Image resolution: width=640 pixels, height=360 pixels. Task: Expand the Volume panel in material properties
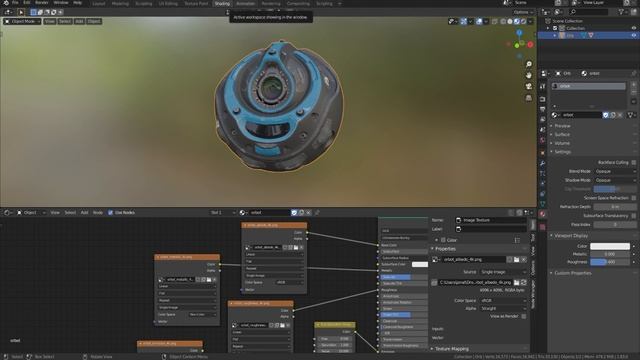click(562, 143)
